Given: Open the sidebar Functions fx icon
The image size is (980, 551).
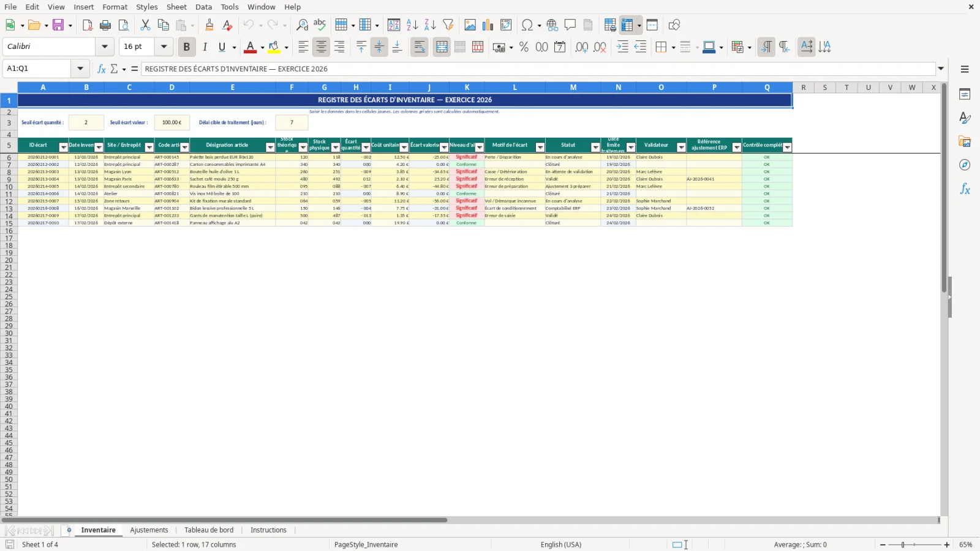Looking at the screenshot, I should click(965, 189).
